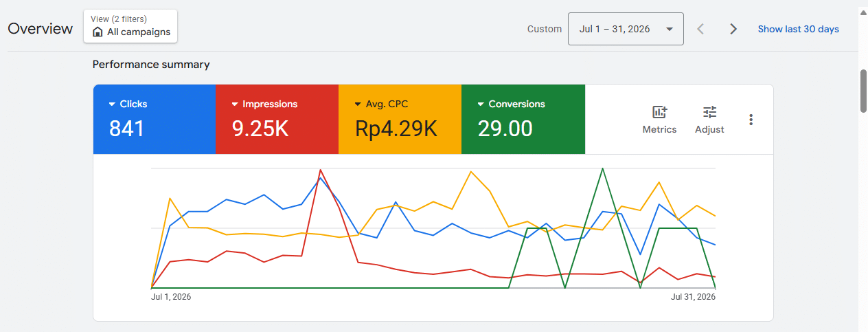868x332 pixels.
Task: Click Show last 30 days link
Action: [798, 29]
